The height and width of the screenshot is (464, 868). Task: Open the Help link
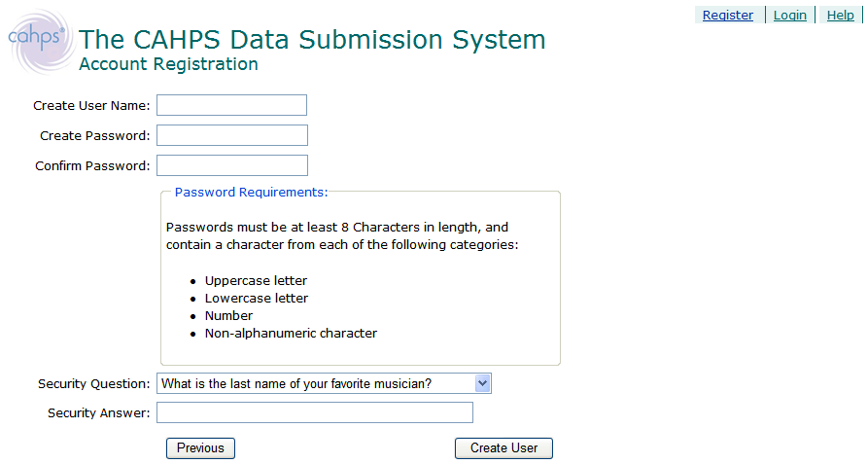(840, 15)
